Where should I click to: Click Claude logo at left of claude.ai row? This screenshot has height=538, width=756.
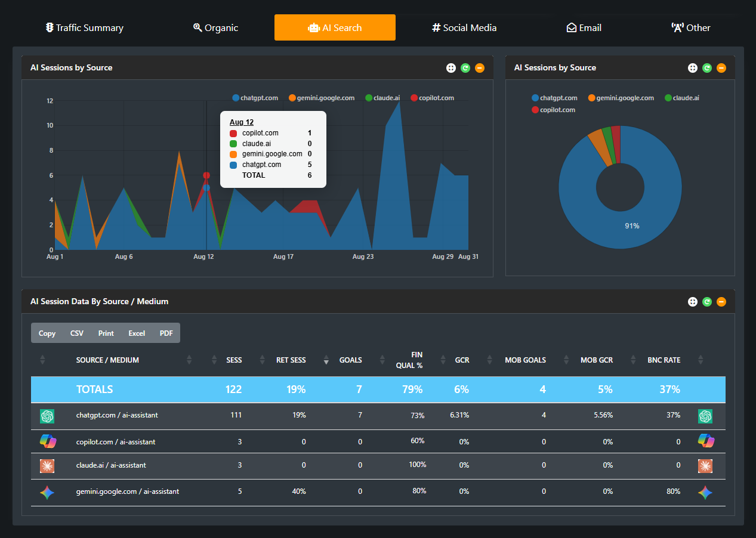[47, 466]
